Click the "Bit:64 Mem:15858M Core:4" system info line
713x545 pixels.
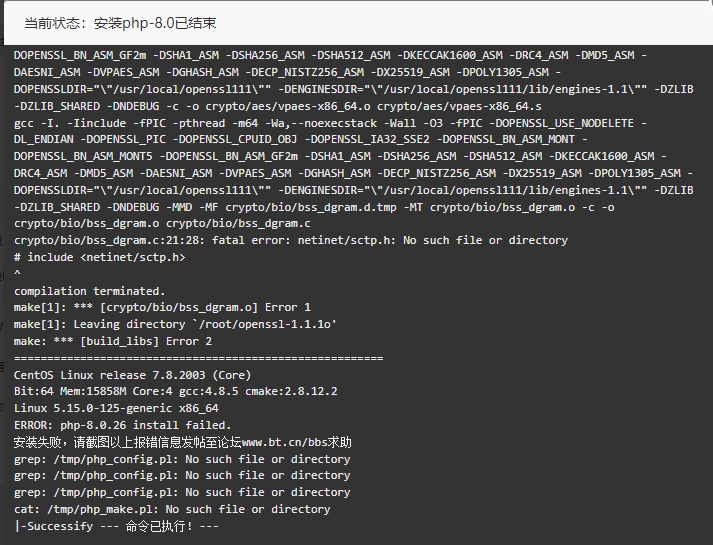pos(176,391)
